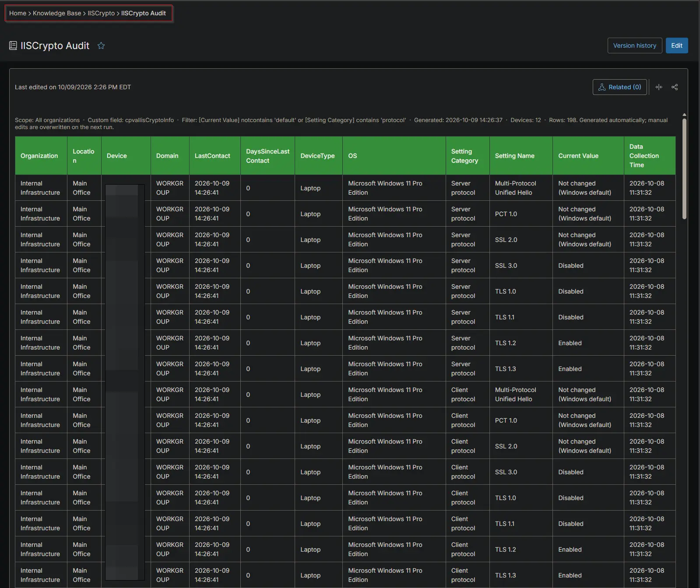
Task: Go to Home in the breadcrumb
Action: pos(18,13)
